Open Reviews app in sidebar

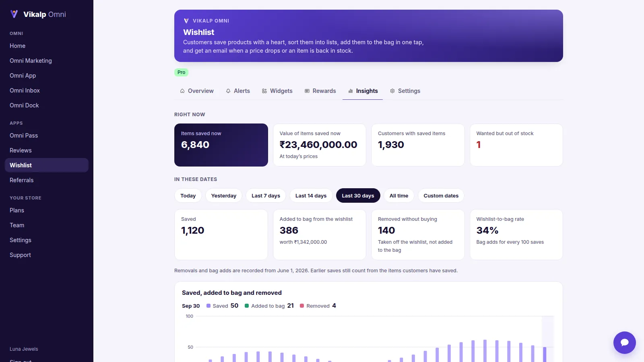[x=47, y=150]
